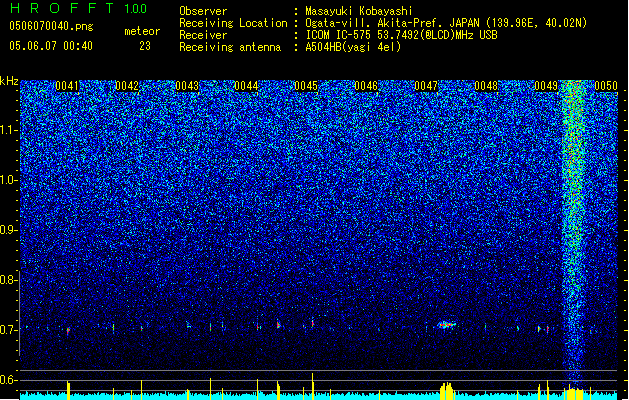Click the 0042 time marker
The image size is (629, 400).
[x=127, y=86]
